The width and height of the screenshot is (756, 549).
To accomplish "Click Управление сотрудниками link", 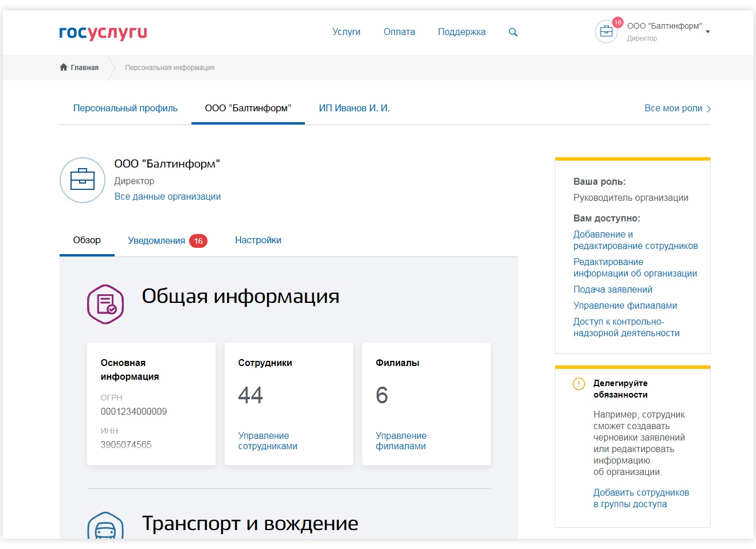I will [268, 441].
